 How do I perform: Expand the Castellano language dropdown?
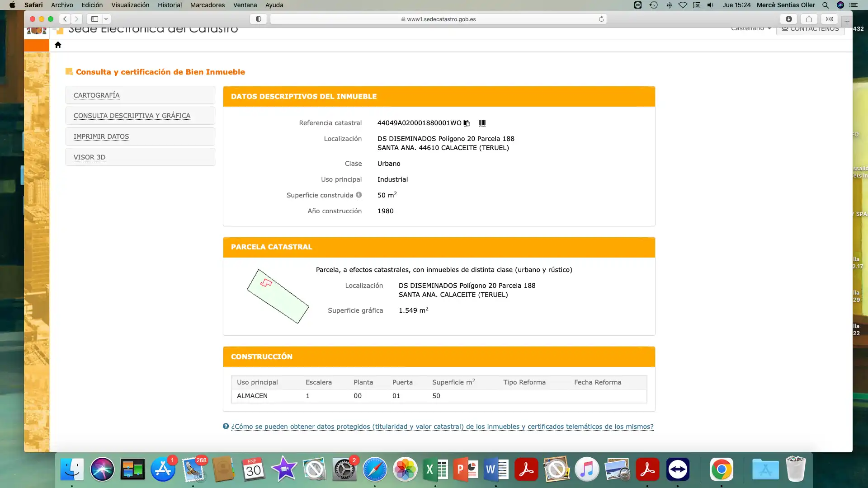coord(751,29)
